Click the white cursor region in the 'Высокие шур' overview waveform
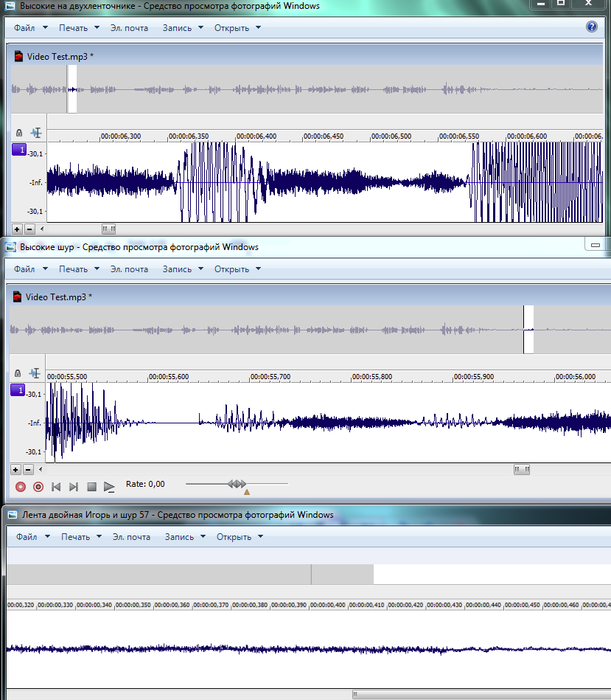The image size is (611, 700). [528, 330]
